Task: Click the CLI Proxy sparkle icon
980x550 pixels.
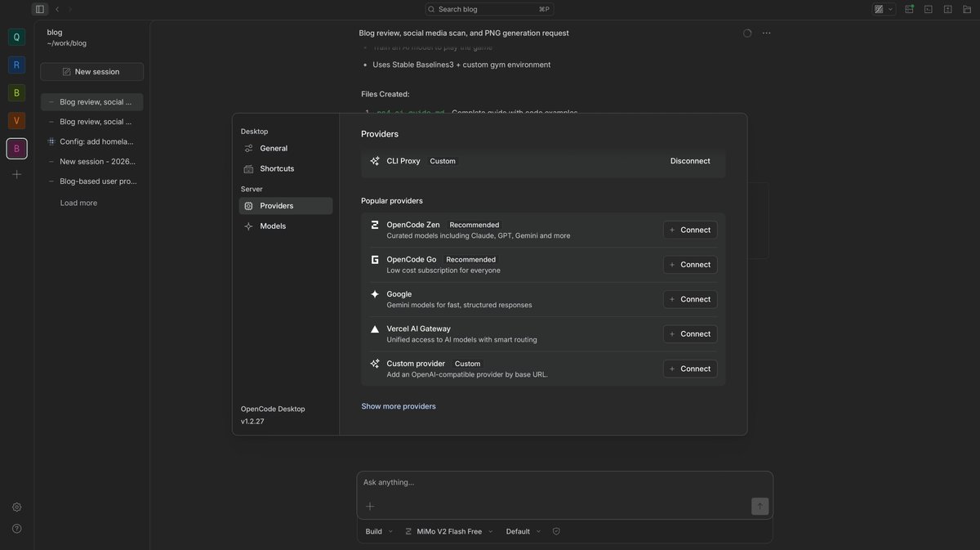Action: pyautogui.click(x=375, y=161)
